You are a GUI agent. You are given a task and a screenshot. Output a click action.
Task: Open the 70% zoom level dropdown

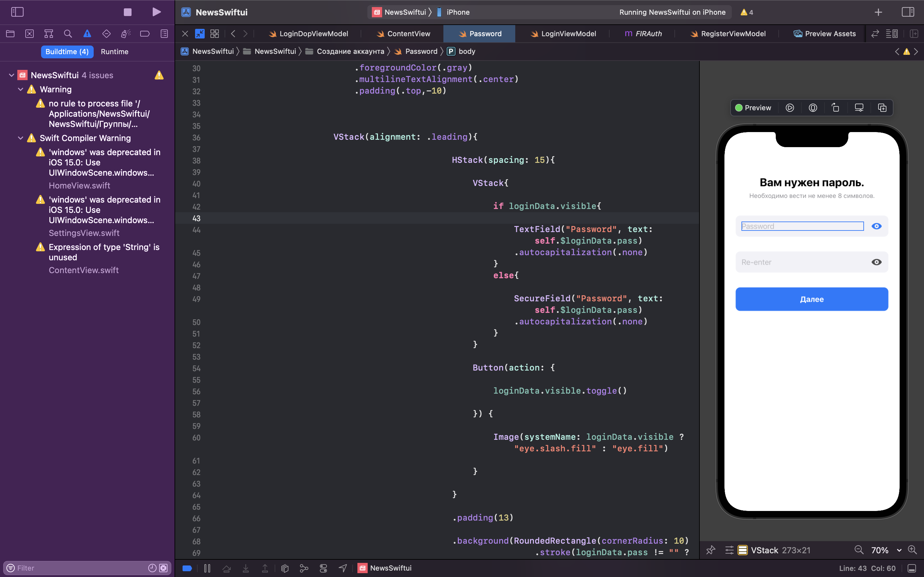coord(899,550)
